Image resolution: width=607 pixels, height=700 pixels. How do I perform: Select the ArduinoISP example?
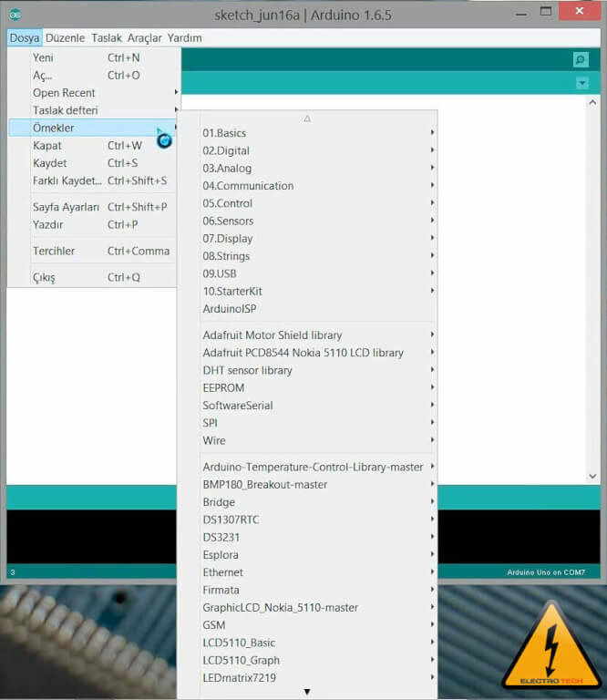point(307,308)
